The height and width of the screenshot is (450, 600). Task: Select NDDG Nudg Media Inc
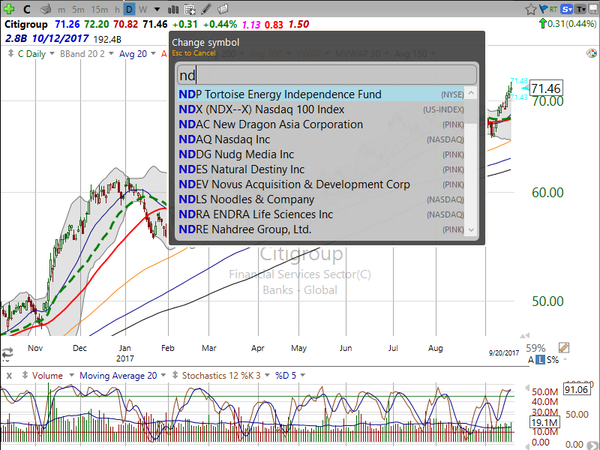tap(321, 154)
